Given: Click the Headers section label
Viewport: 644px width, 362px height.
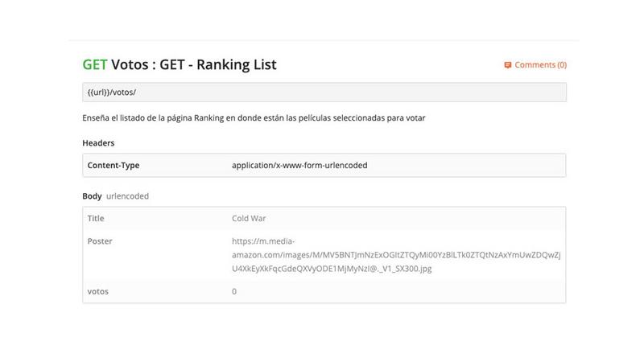Looking at the screenshot, I should point(98,143).
